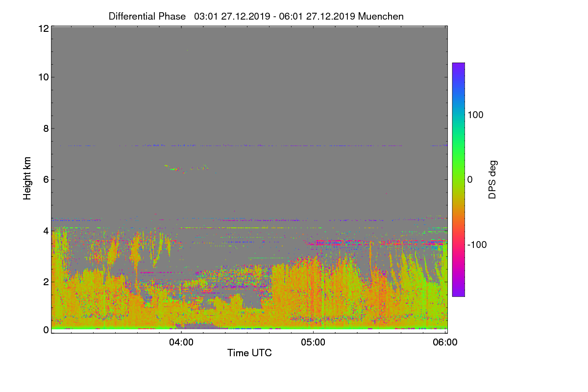Click the colorbar label 100
The height and width of the screenshot is (392, 588).
pyautogui.click(x=475, y=115)
